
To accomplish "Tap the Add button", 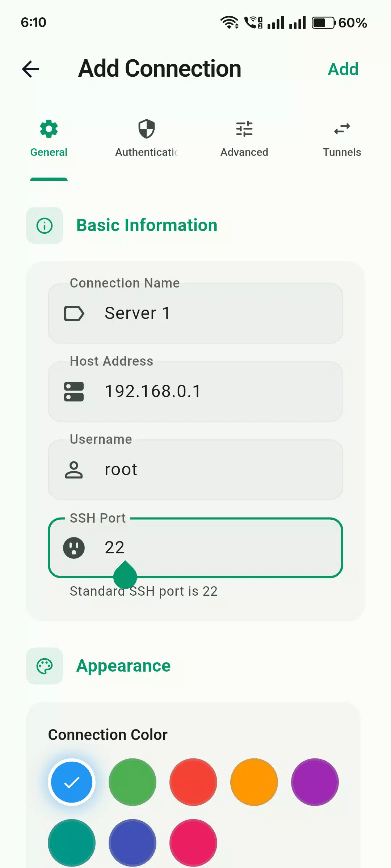I will pos(343,69).
